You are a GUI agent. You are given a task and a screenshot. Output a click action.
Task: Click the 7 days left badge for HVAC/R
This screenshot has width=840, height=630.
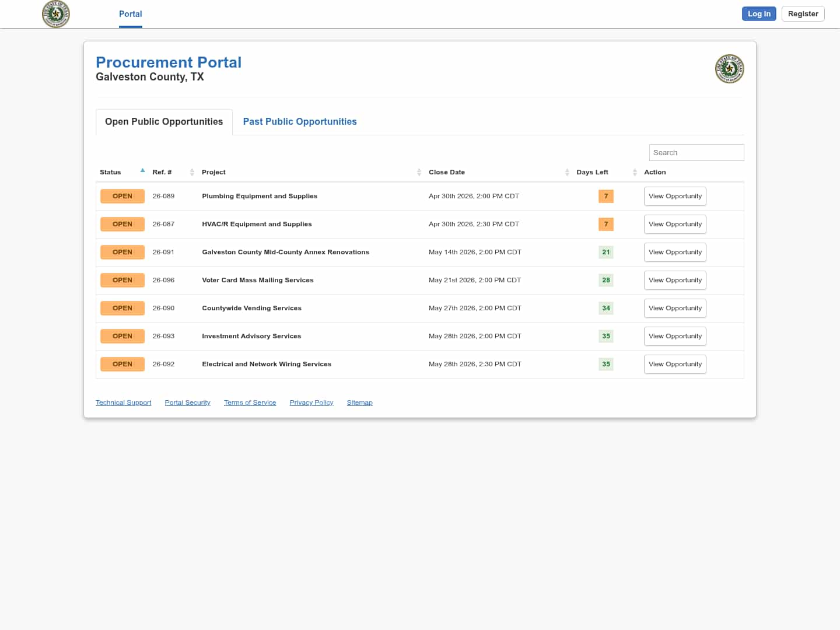(605, 224)
